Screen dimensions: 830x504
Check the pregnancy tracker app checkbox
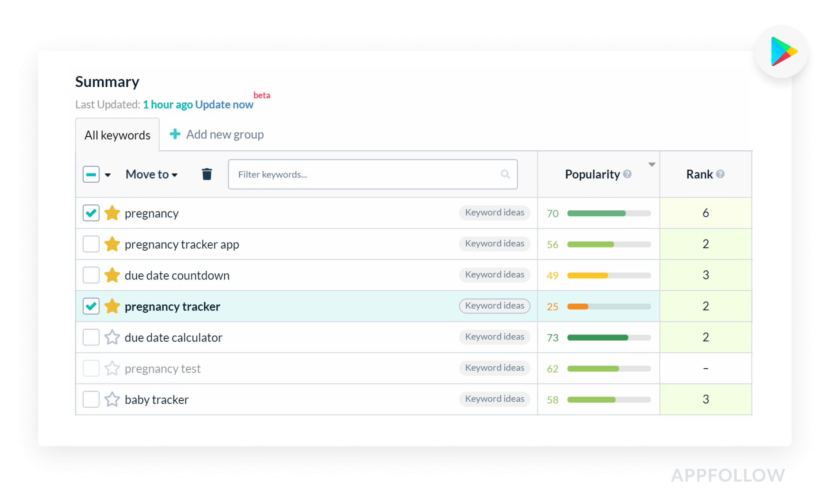(91, 244)
